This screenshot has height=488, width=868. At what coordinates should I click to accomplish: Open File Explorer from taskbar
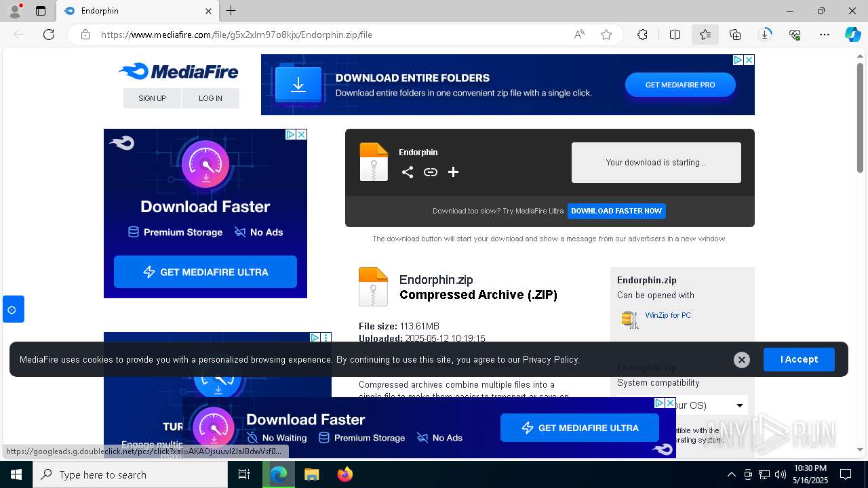[x=311, y=474]
